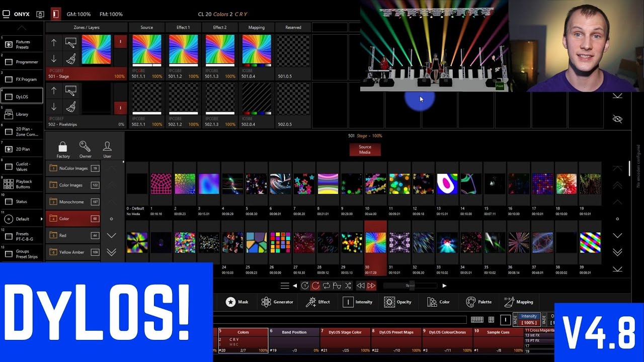Toggle the red loop playback mode
Viewport: 644px width, 362px height.
tap(315, 286)
